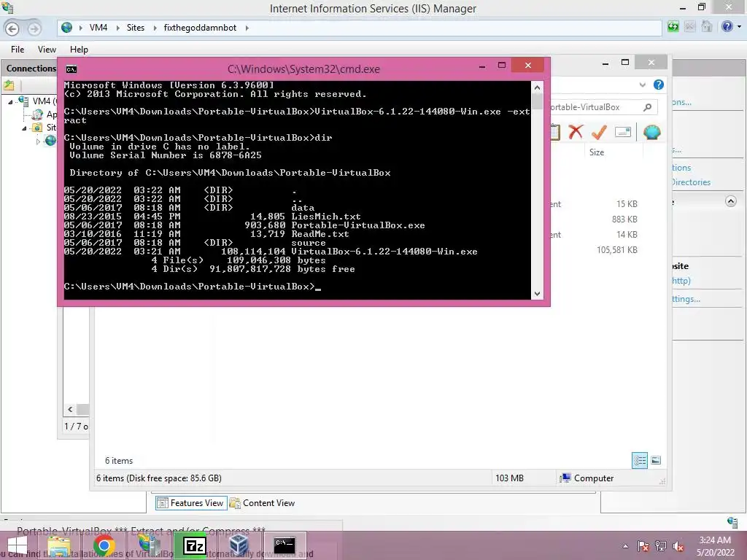Open IIS Manager help icon

click(x=727, y=27)
